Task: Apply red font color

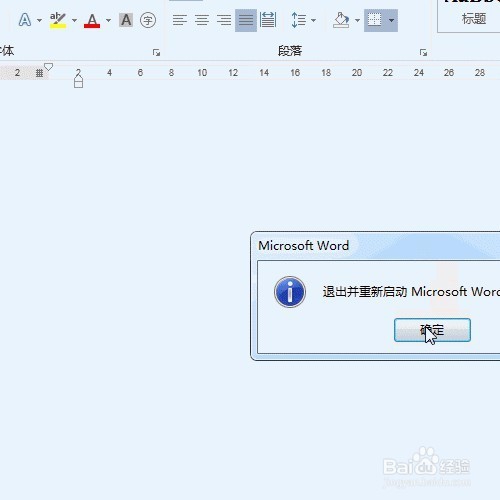Action: pos(92,20)
